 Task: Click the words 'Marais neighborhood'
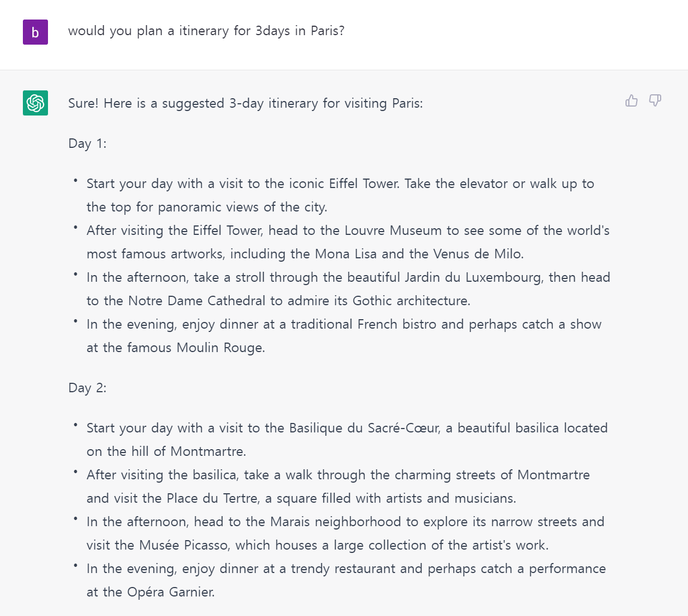click(335, 522)
